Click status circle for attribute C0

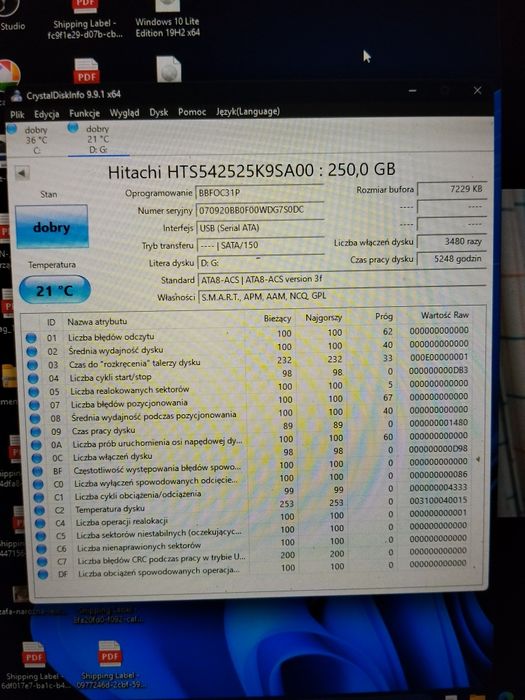tap(38, 484)
